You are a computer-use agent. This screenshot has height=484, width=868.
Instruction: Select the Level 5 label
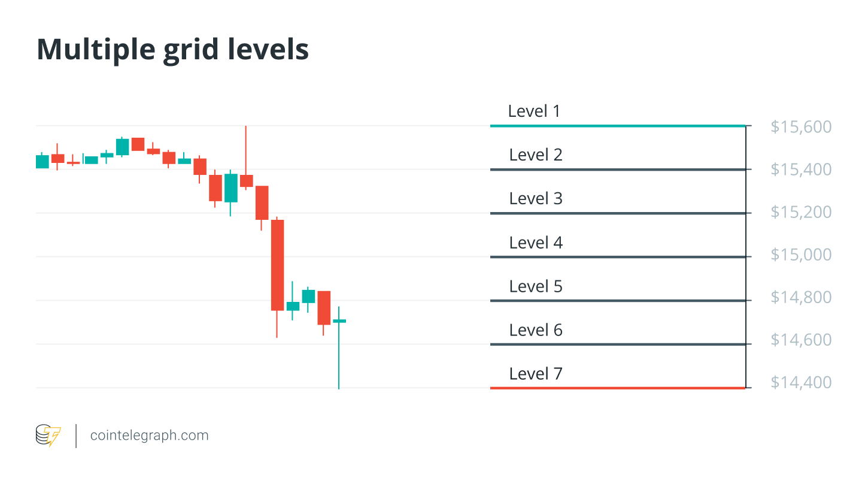(536, 286)
